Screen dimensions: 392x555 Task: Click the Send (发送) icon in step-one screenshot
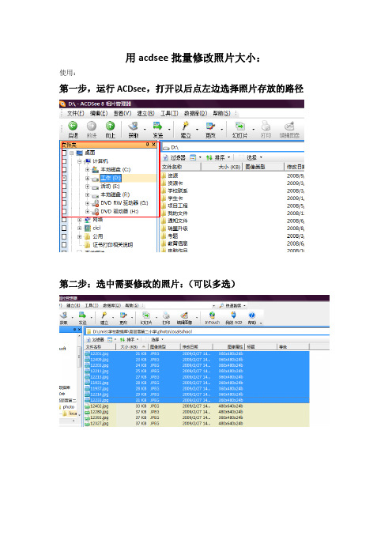[157, 126]
